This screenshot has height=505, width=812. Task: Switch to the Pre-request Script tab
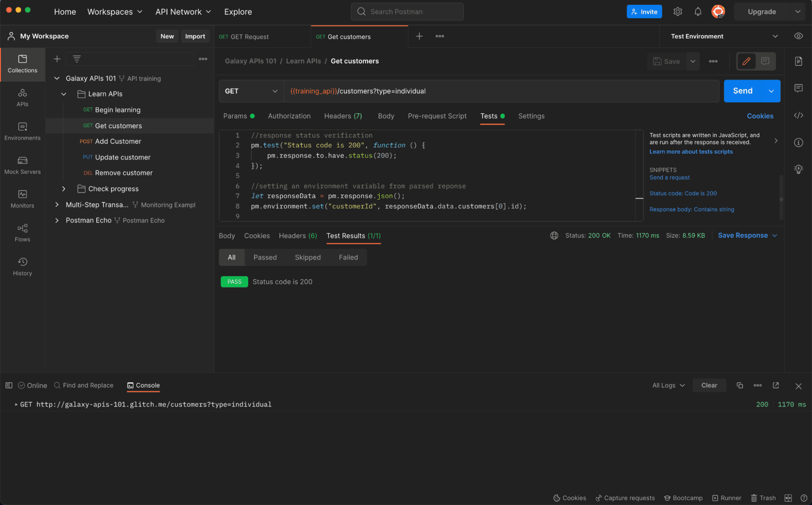437,116
